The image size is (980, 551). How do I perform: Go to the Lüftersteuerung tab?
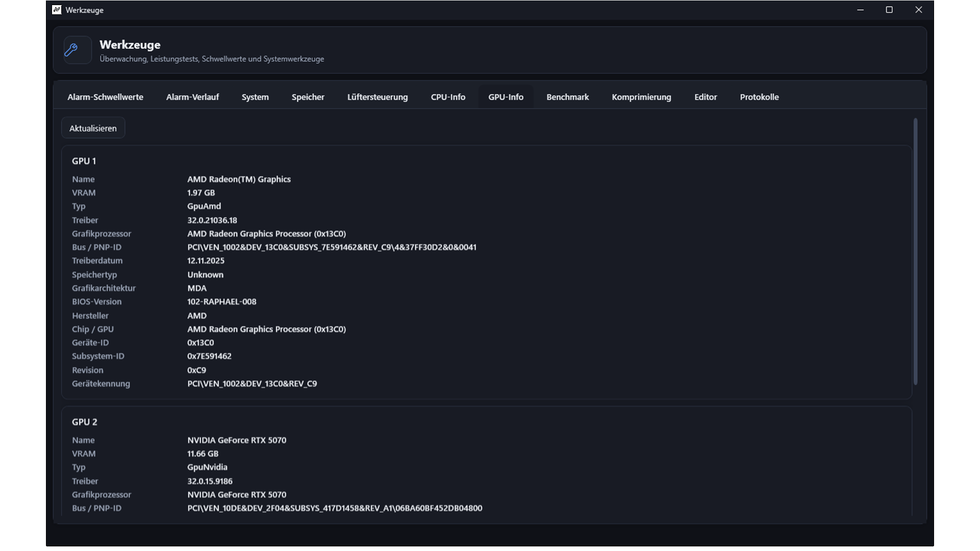click(378, 97)
